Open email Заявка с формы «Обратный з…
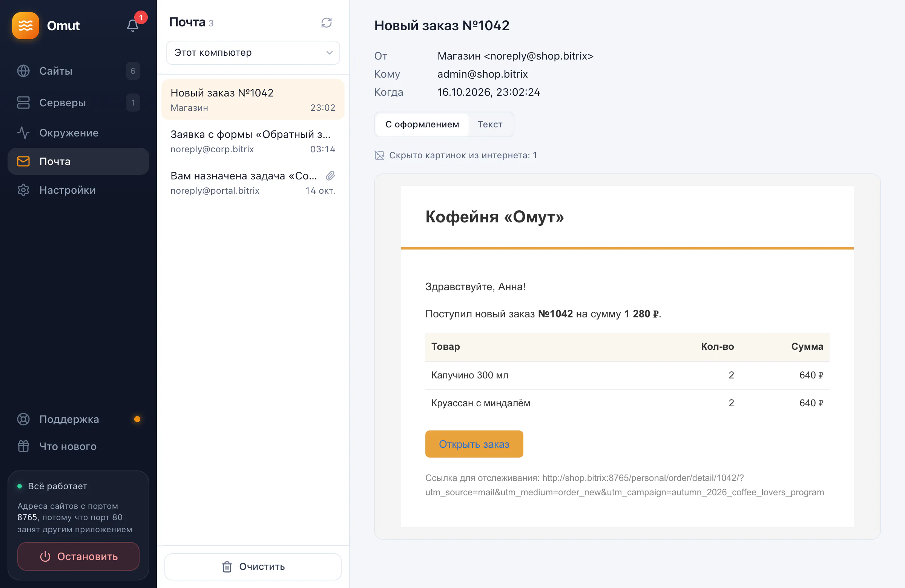905x588 pixels. [253, 141]
